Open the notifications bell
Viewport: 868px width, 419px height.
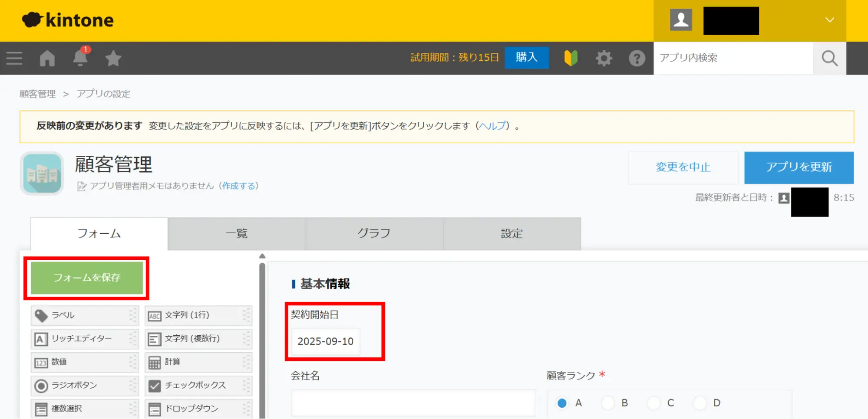tap(80, 58)
